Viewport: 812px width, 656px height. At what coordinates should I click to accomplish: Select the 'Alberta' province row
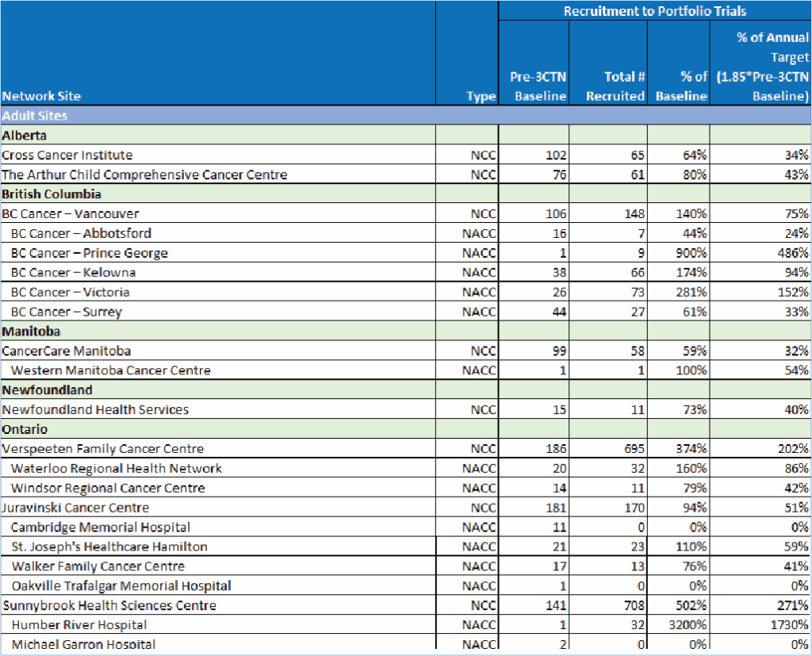pyautogui.click(x=405, y=135)
